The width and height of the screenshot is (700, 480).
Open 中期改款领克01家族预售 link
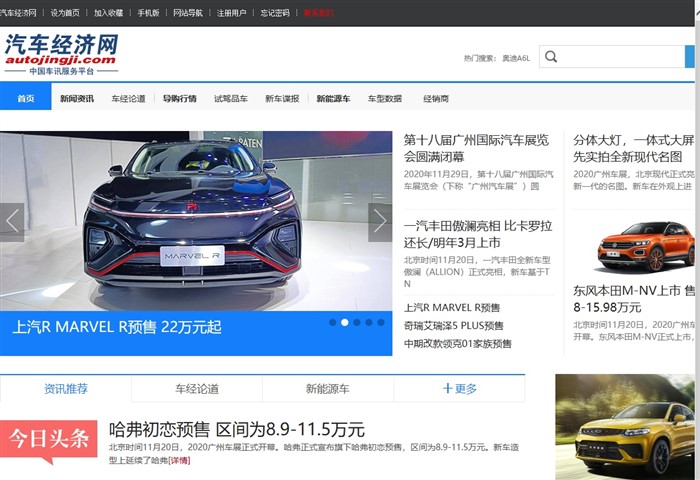tap(458, 343)
